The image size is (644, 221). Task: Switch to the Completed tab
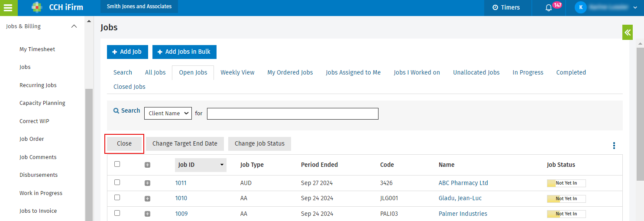pyautogui.click(x=571, y=72)
